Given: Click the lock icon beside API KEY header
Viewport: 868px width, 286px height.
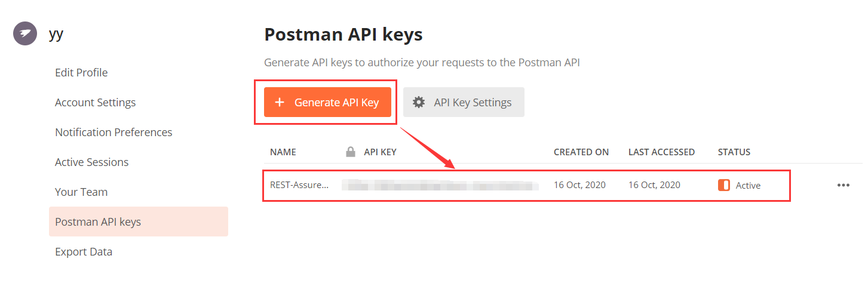Looking at the screenshot, I should (x=351, y=152).
